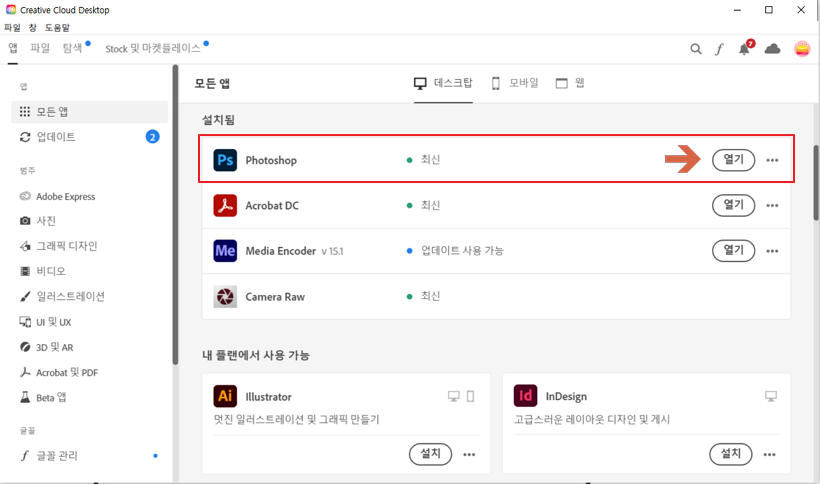Click the Creative Cloud title bar logo

point(10,9)
